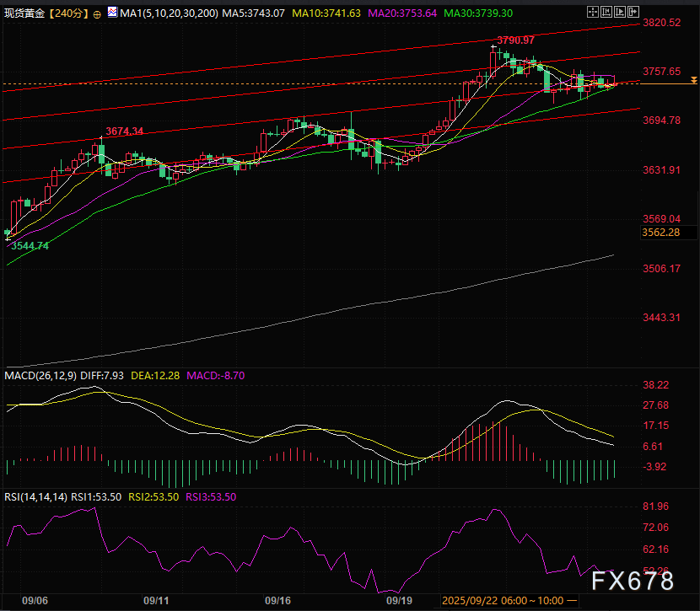The height and width of the screenshot is (611, 700).
Task: Click the 3790.97 high price marker
Action: (514, 40)
